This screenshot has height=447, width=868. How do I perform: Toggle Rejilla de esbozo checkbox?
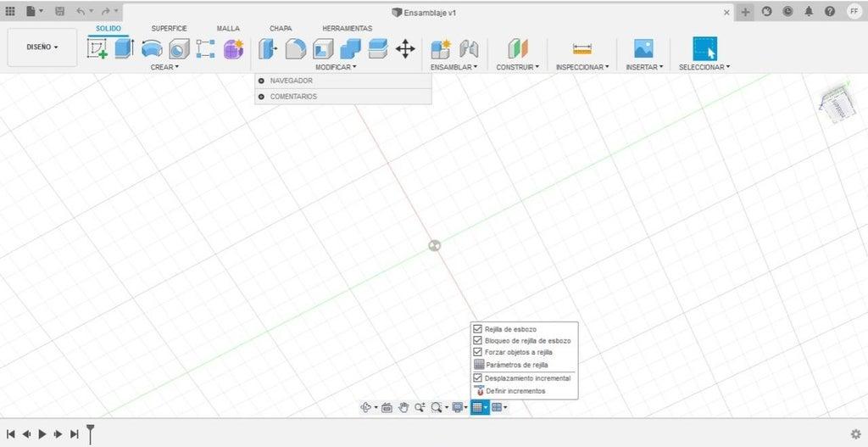pos(478,329)
